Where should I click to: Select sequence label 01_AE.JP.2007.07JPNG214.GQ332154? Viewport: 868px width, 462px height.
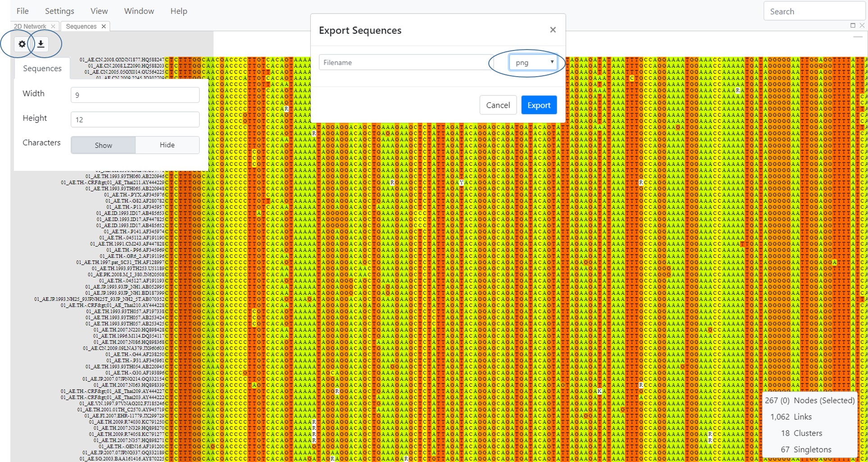point(123,379)
